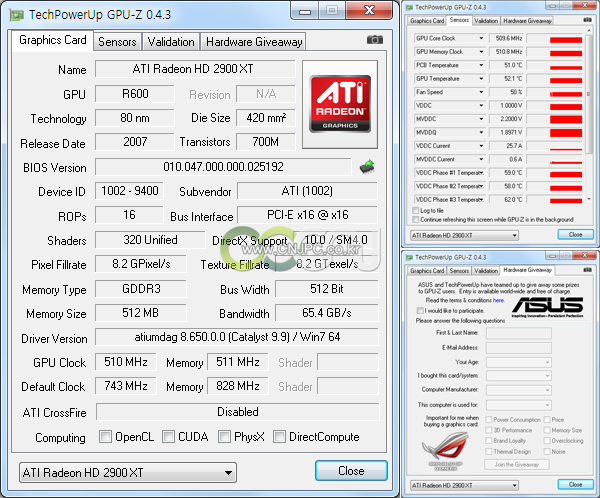Switch to Sensors tab in main window
This screenshot has height=498, width=600.
tap(117, 41)
